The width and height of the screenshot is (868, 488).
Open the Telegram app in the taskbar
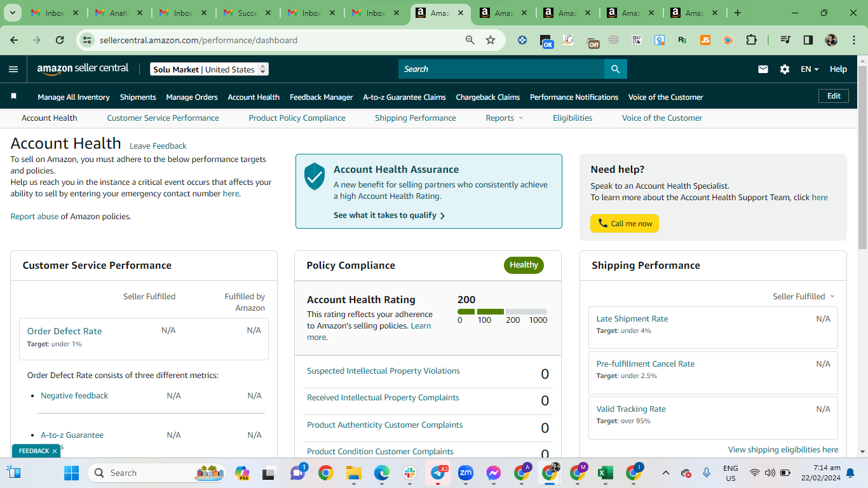(438, 473)
